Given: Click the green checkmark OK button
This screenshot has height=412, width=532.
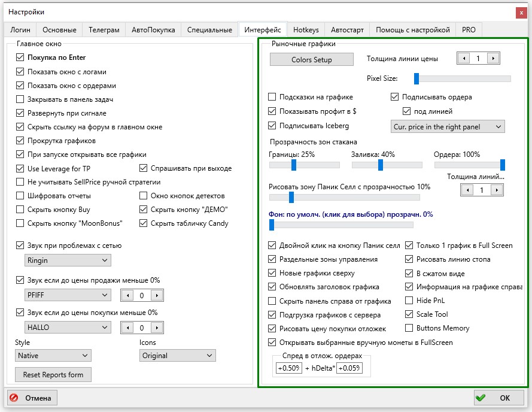Looking at the screenshot, I should click(x=498, y=398).
